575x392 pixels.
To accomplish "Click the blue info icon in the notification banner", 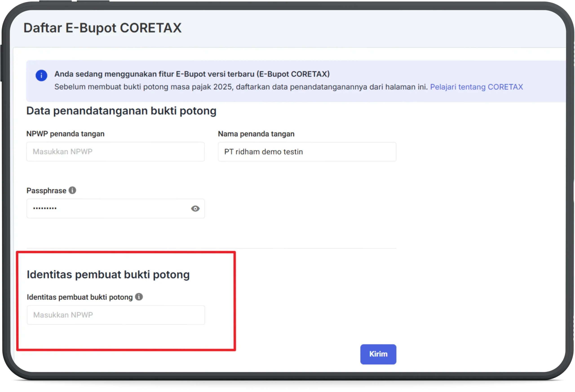I will (41, 76).
